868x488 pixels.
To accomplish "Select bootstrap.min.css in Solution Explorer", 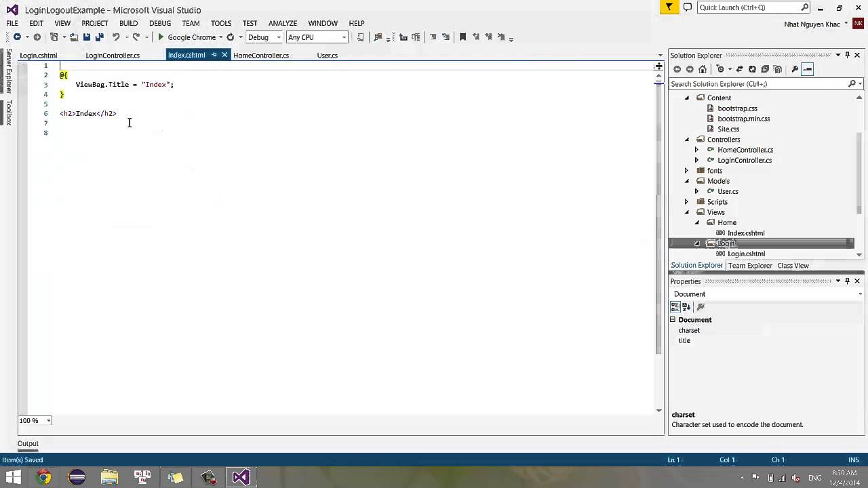I will click(x=743, y=119).
